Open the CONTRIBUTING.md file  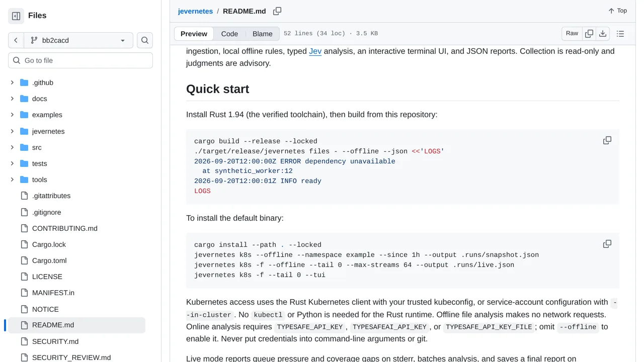click(x=65, y=228)
